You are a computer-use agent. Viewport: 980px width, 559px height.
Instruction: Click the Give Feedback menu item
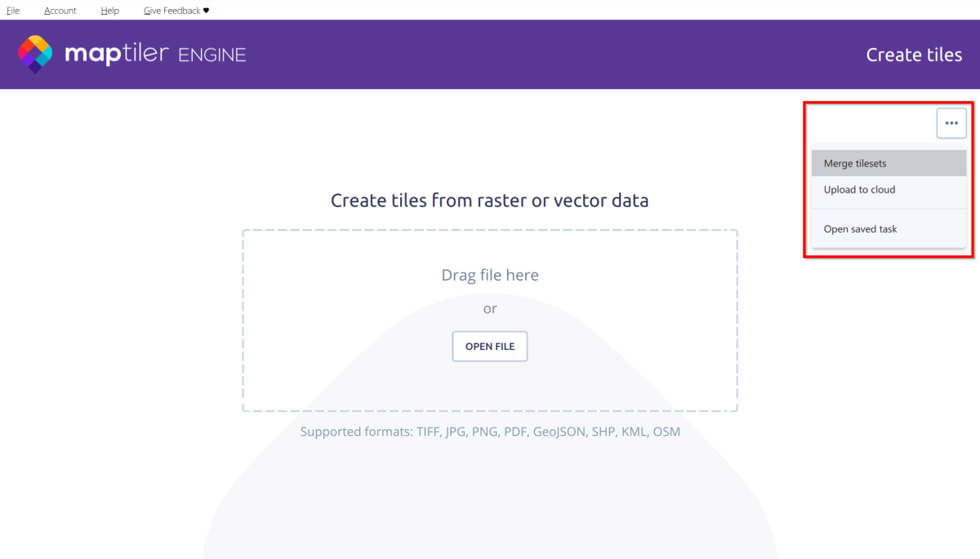click(x=171, y=11)
